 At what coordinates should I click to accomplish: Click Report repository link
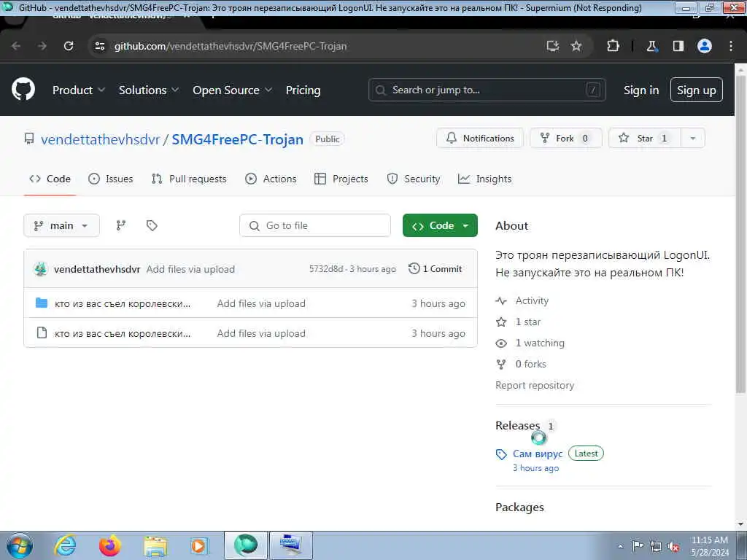[535, 385]
